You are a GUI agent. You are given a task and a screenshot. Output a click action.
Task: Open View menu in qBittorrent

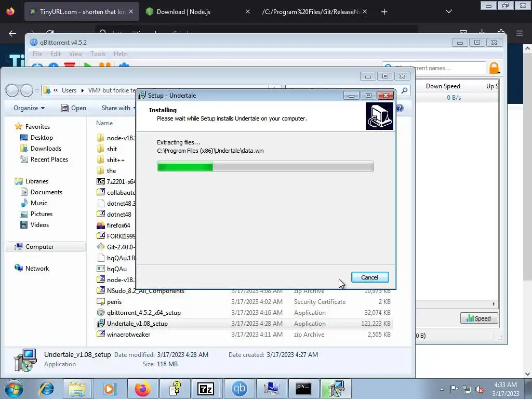point(75,54)
